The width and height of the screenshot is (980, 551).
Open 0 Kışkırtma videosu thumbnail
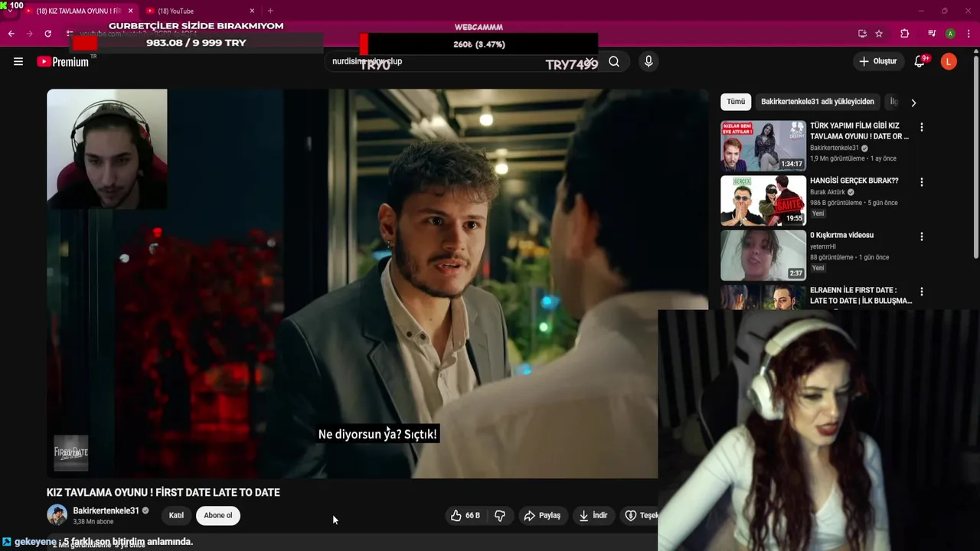click(x=763, y=255)
